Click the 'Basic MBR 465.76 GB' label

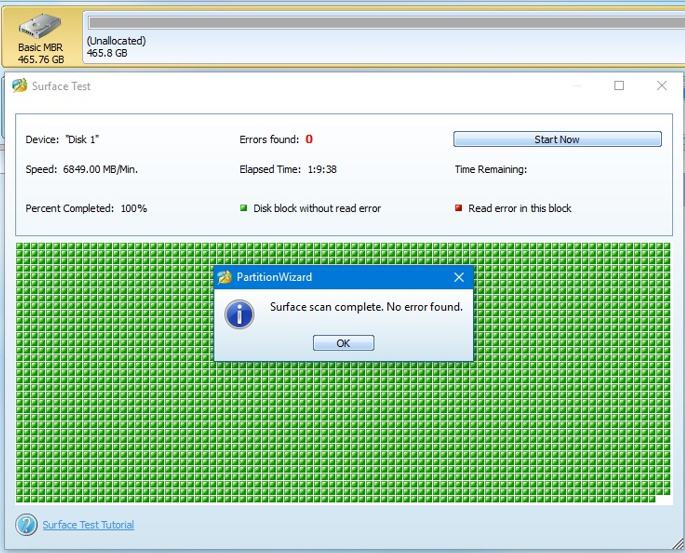coord(41,53)
